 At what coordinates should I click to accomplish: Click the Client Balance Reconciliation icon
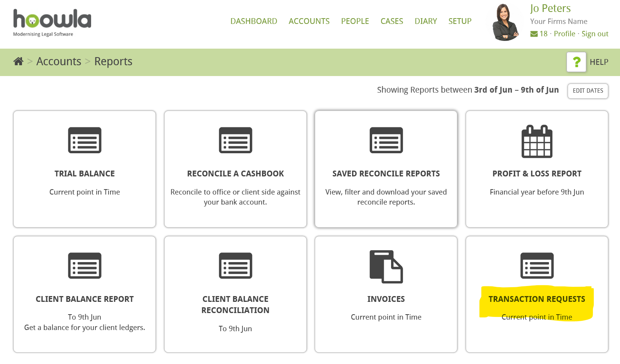click(x=235, y=266)
